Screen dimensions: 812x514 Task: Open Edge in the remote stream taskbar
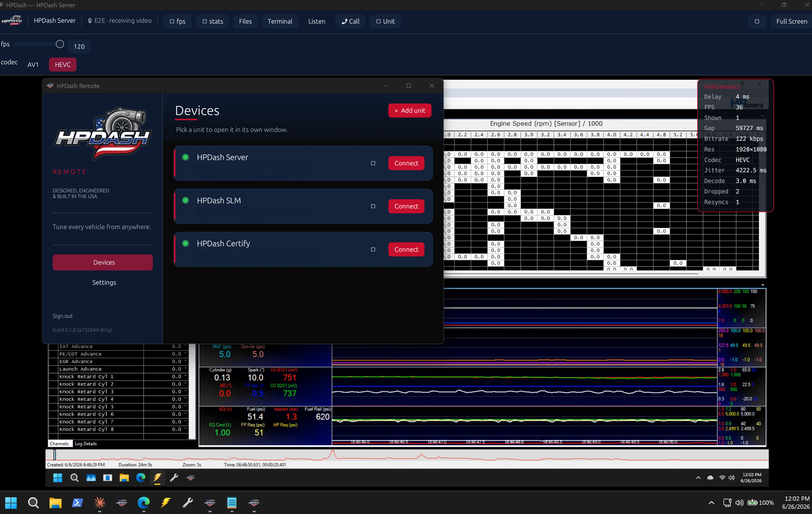141,478
